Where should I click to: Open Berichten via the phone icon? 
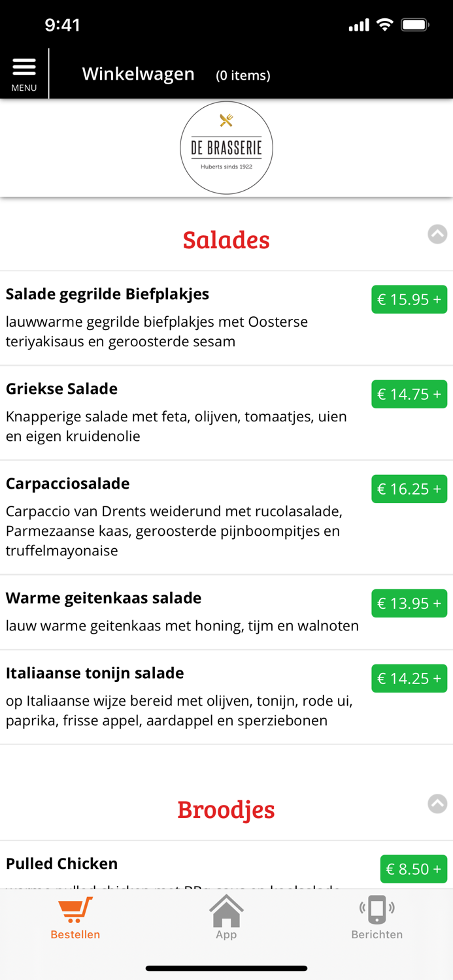point(377,908)
